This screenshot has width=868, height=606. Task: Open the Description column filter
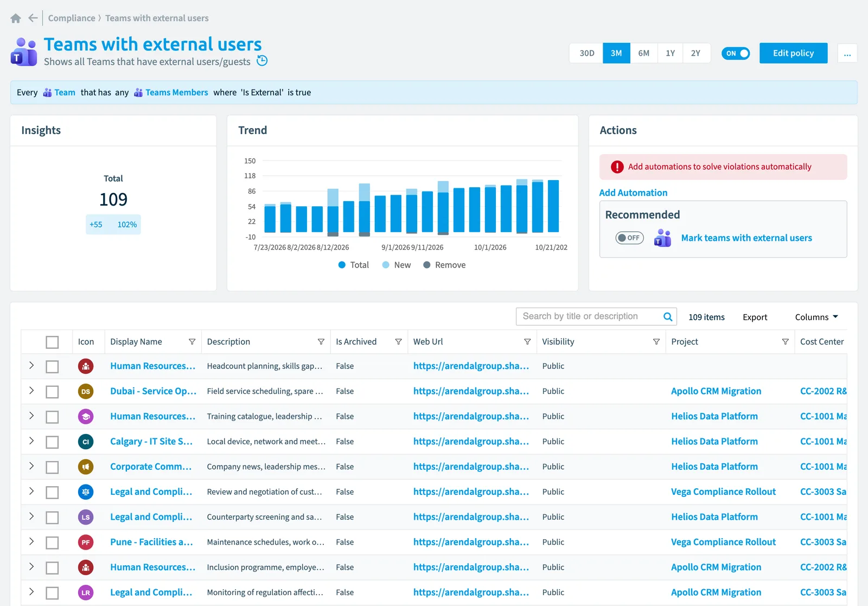[321, 342]
